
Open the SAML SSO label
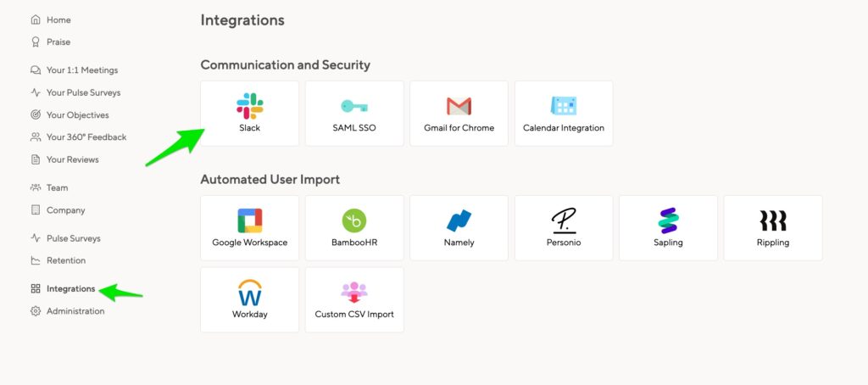click(x=354, y=128)
